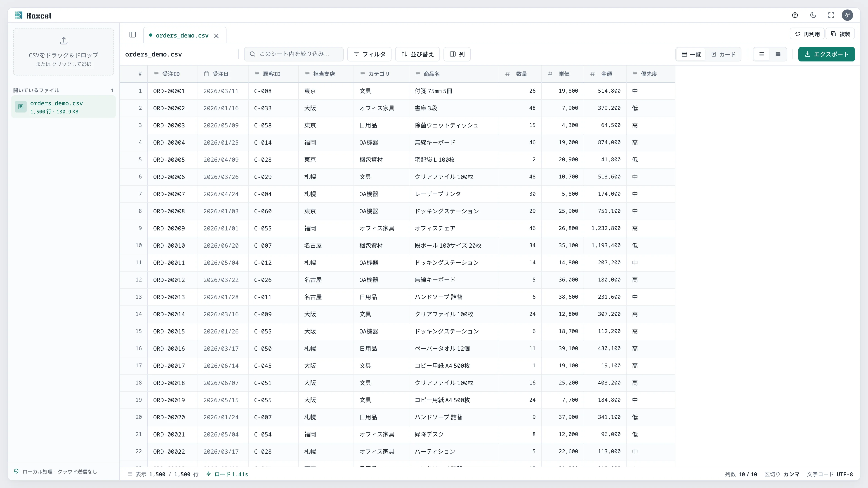Click the カテゴリ column header

[x=381, y=74]
